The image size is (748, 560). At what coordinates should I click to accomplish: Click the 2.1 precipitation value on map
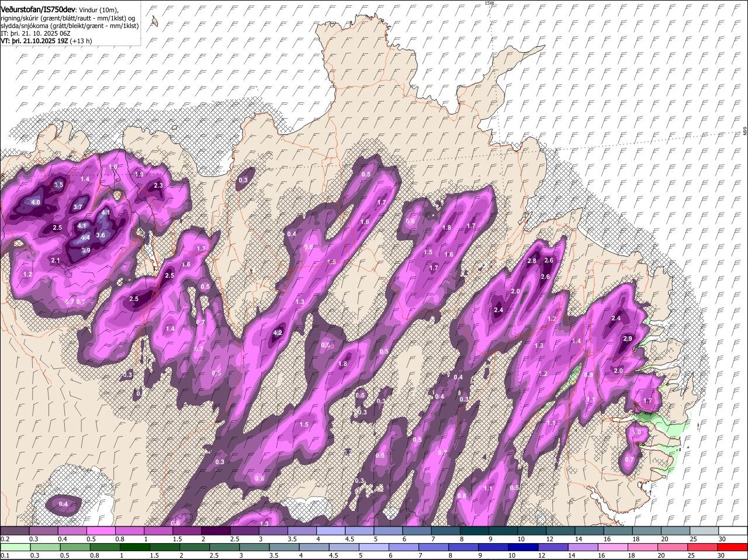[56, 260]
